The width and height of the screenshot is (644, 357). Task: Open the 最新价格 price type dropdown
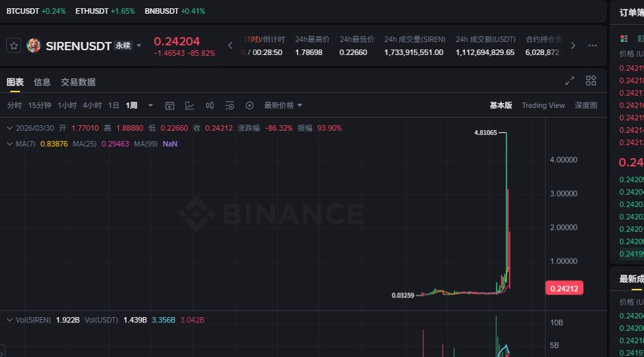[283, 105]
